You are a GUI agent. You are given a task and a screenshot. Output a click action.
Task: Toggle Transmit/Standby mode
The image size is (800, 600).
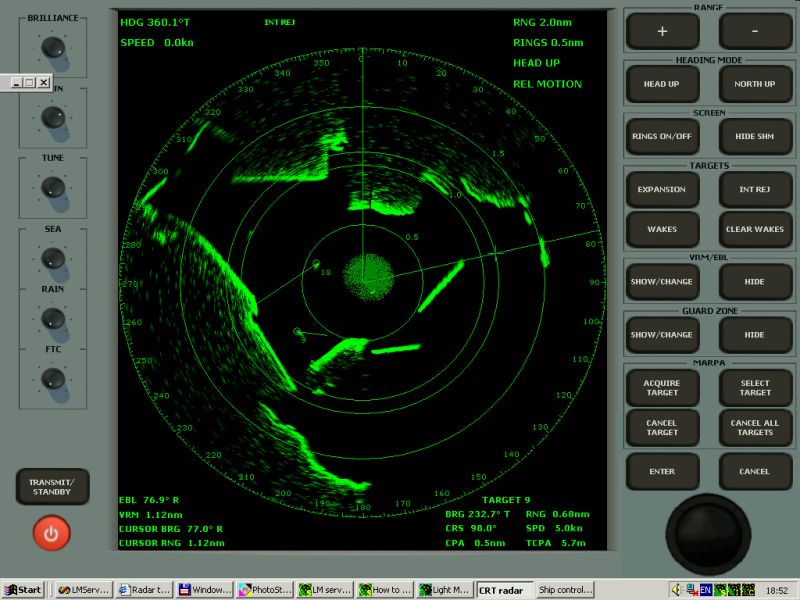pyautogui.click(x=52, y=486)
